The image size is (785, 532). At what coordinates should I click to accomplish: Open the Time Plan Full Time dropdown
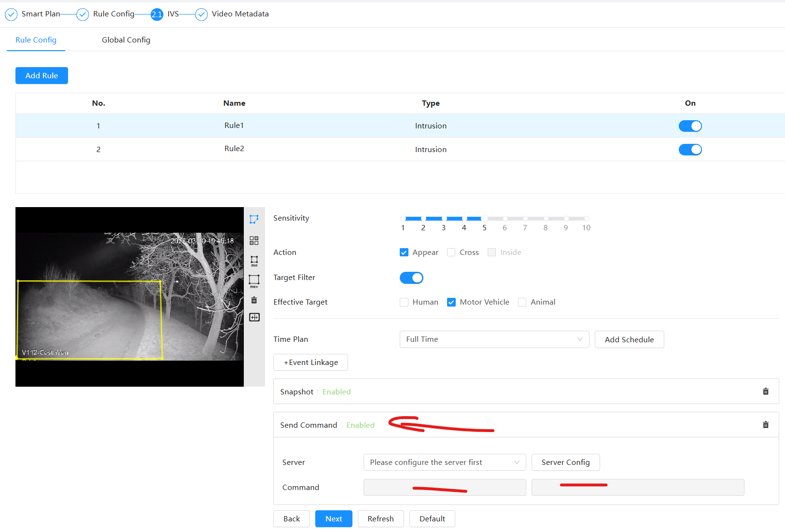tap(494, 339)
